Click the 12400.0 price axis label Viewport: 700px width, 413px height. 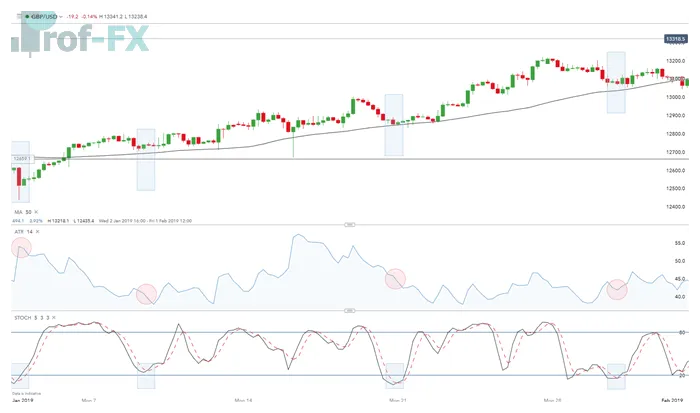click(x=675, y=207)
